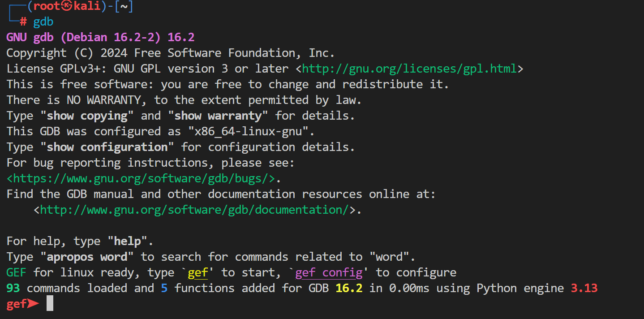This screenshot has height=319, width=644.
Task: Click the green GEF label
Action: pyautogui.click(x=17, y=272)
